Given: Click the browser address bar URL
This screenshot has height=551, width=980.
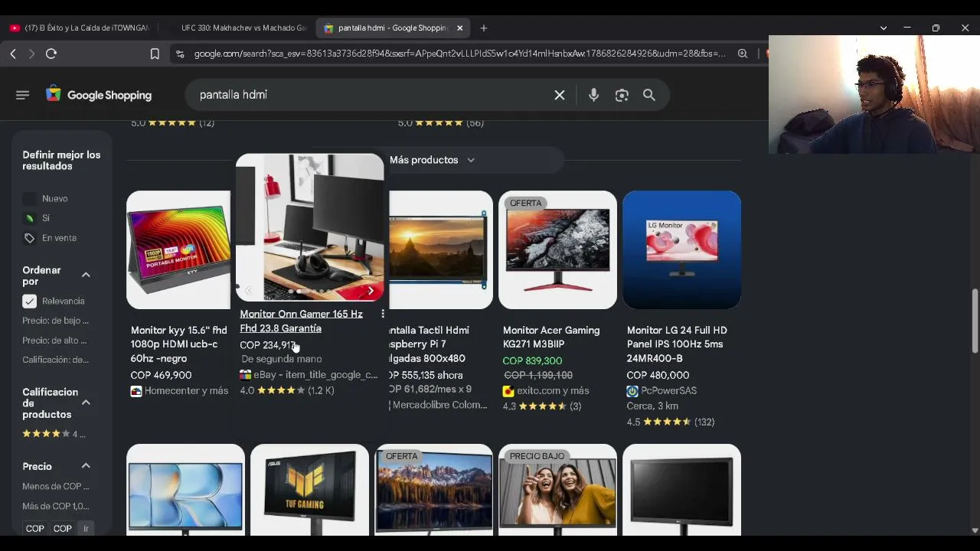Looking at the screenshot, I should tap(459, 54).
